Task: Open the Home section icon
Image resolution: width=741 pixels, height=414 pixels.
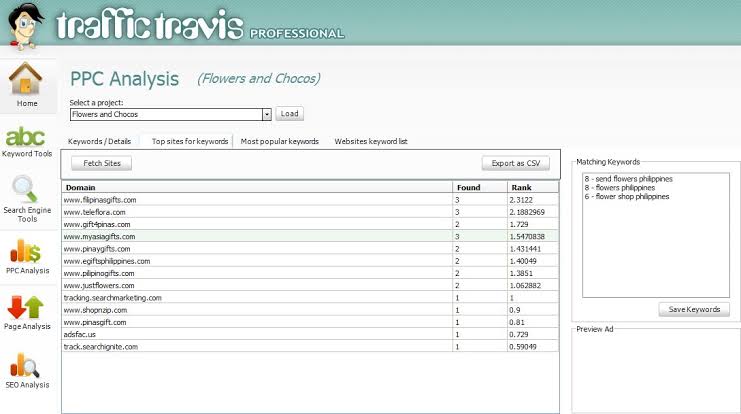Action: [x=26, y=78]
